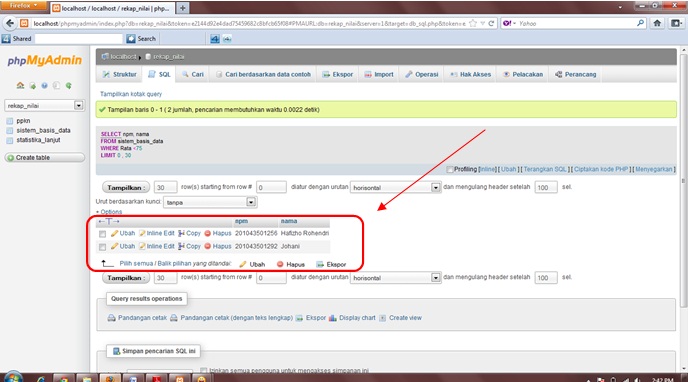Tick the checkbox for row 201043501292
Screen dimensions: 688x382
pyautogui.click(x=102, y=247)
